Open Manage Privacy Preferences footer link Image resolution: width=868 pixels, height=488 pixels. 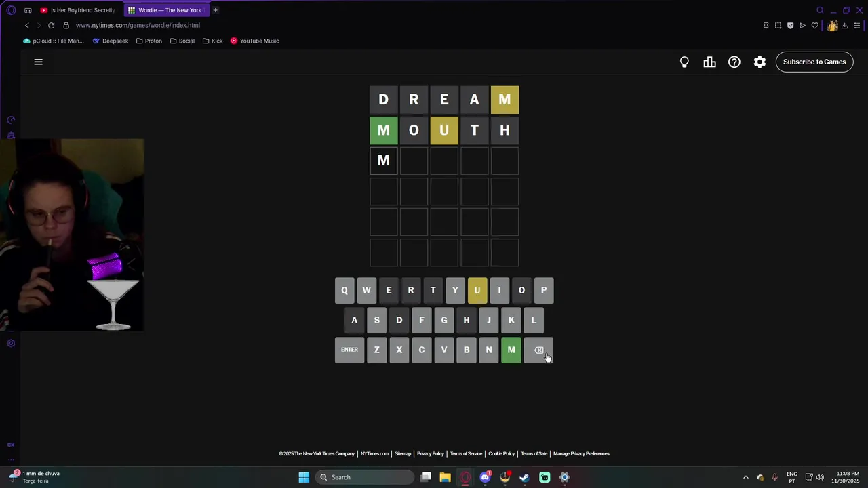[x=581, y=454]
